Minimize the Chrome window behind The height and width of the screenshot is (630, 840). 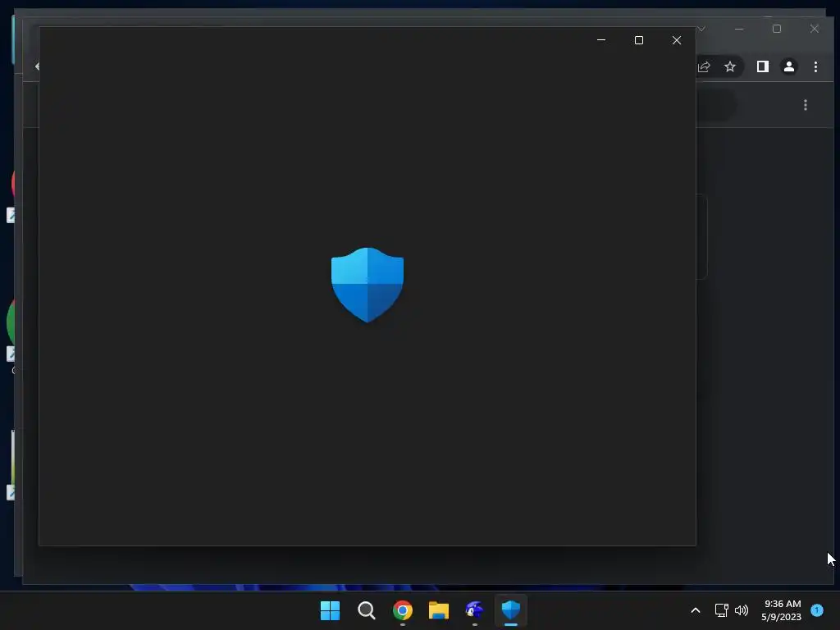pyautogui.click(x=739, y=29)
